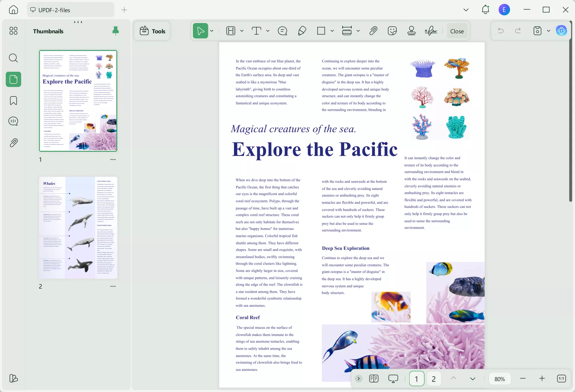Expand the text highlight tool dropdown
Viewport: 575px width, 392px height.
242,31
